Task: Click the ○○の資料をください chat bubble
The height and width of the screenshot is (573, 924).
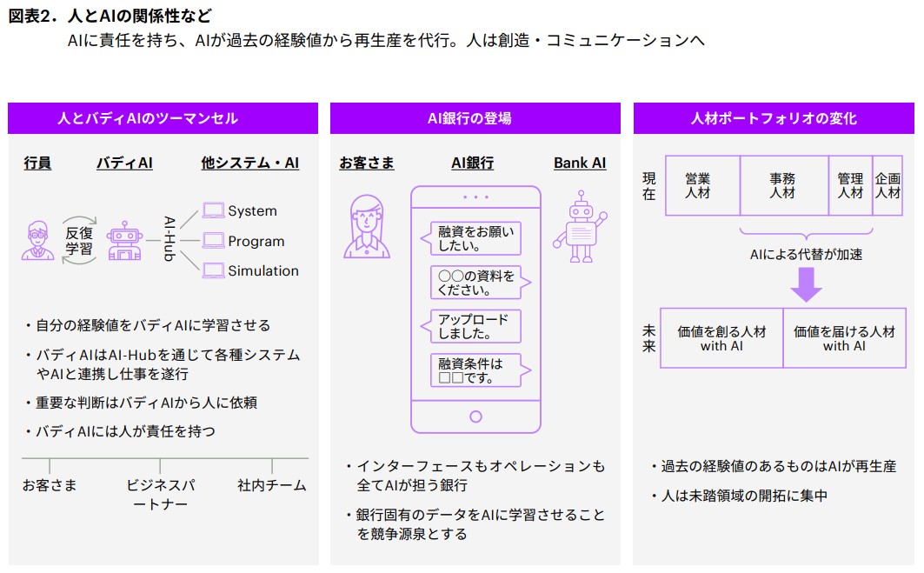Action: pos(475,283)
